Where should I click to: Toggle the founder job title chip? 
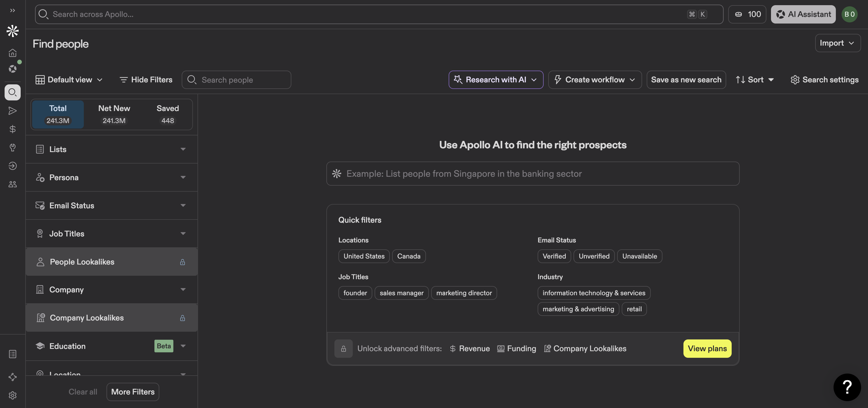pos(355,293)
